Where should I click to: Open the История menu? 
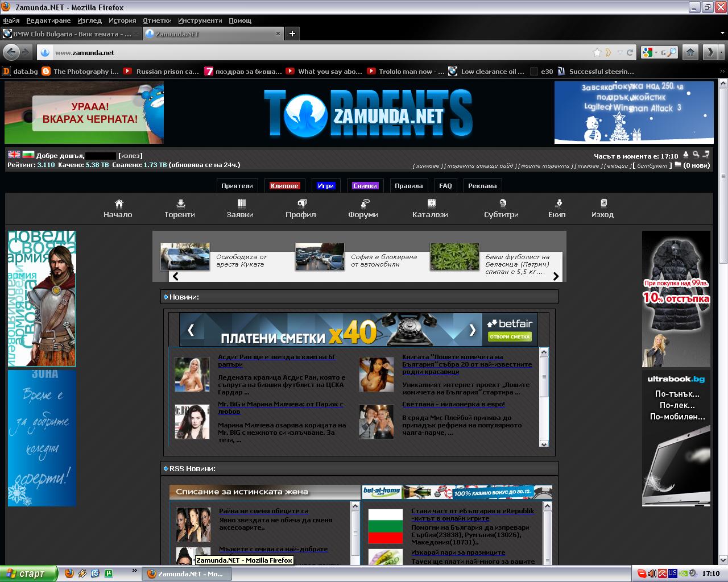(x=122, y=20)
